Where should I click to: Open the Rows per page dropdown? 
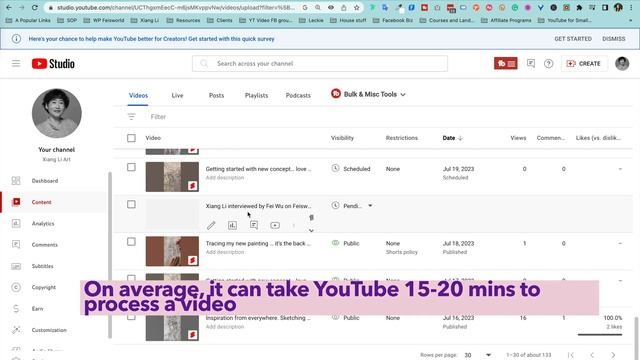pos(478,355)
